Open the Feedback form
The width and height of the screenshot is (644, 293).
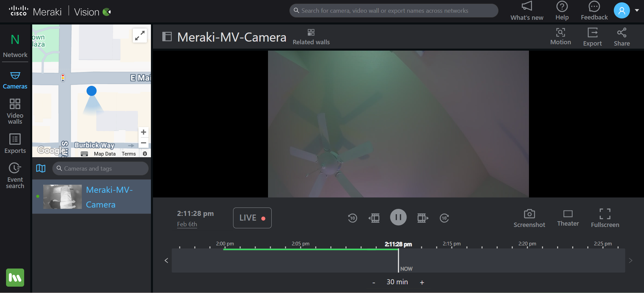pos(594,11)
